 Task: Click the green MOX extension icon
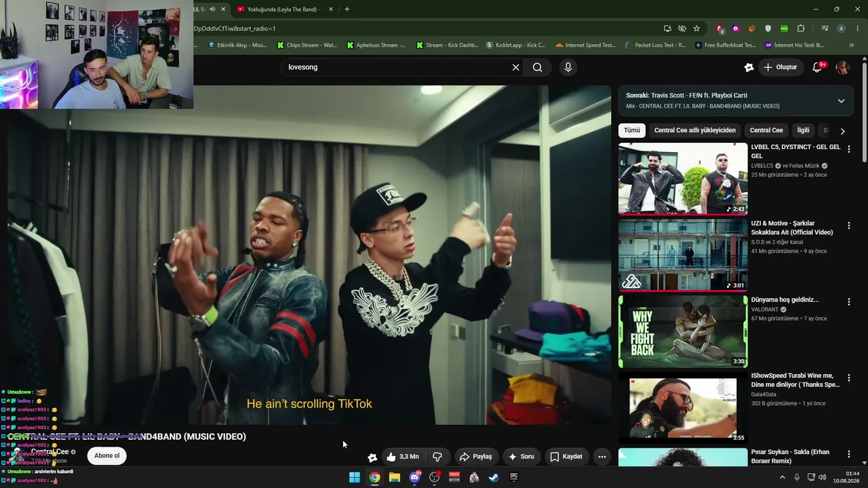point(784,28)
